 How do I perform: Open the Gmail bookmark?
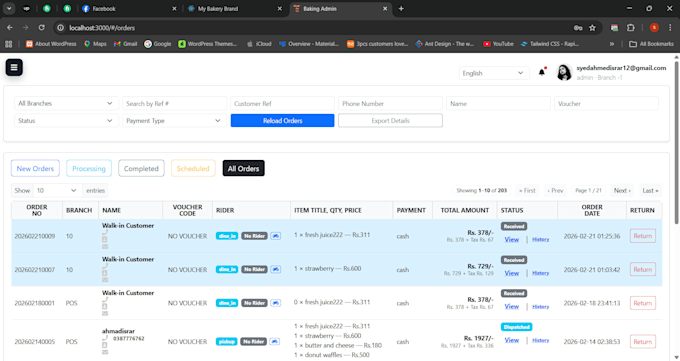[x=125, y=44]
